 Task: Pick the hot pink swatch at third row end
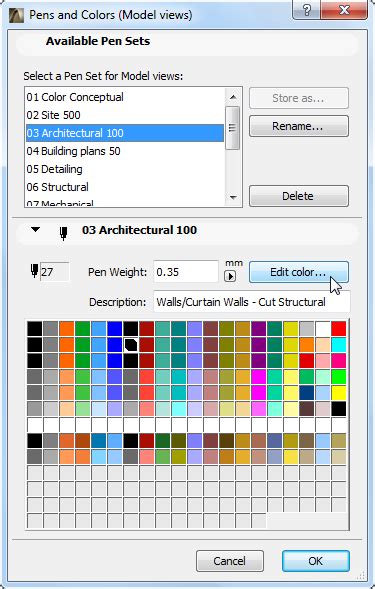coord(339,361)
